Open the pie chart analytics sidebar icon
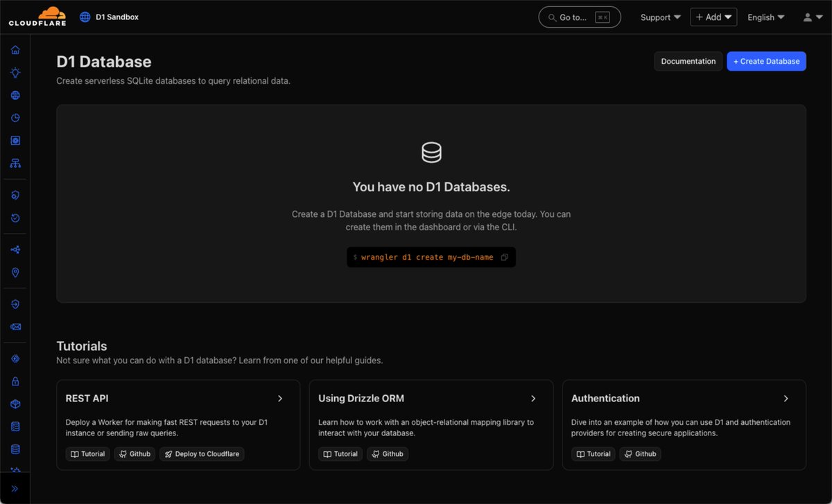Screen dimensions: 832x504 (15, 118)
